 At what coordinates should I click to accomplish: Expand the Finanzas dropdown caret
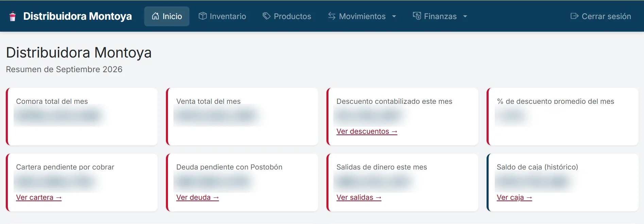pos(465,16)
